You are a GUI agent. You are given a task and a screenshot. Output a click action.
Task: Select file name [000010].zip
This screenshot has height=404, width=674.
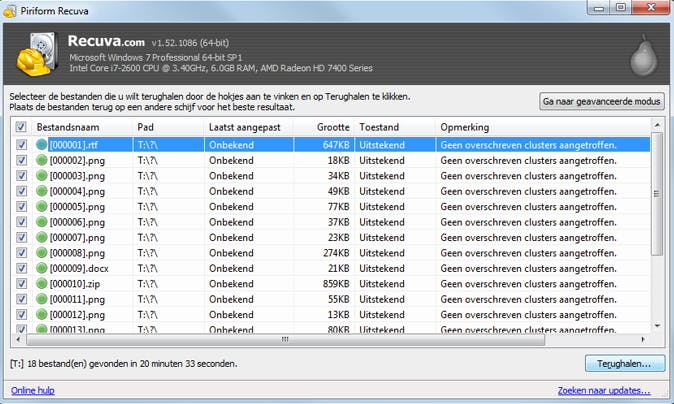[75, 284]
